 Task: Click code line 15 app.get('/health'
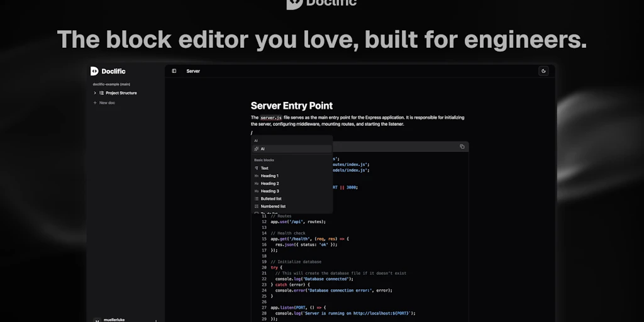point(309,238)
